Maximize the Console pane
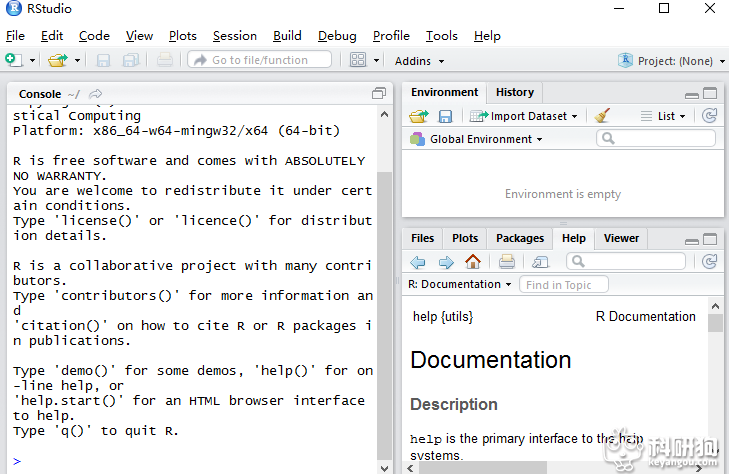The height and width of the screenshot is (474, 729). [379, 93]
